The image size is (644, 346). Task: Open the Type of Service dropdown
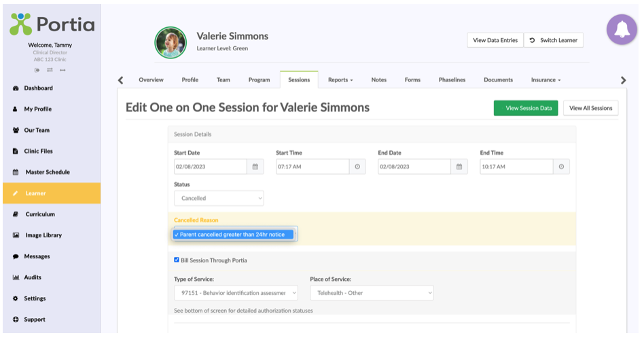(x=236, y=293)
